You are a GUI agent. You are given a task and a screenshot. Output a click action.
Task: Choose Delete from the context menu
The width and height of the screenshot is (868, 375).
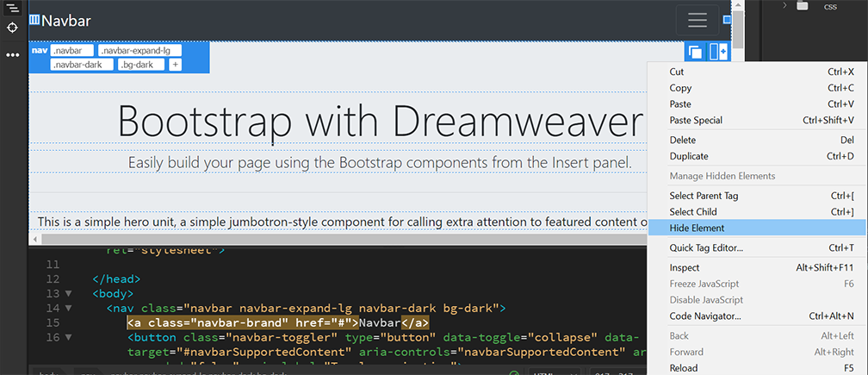756,141
